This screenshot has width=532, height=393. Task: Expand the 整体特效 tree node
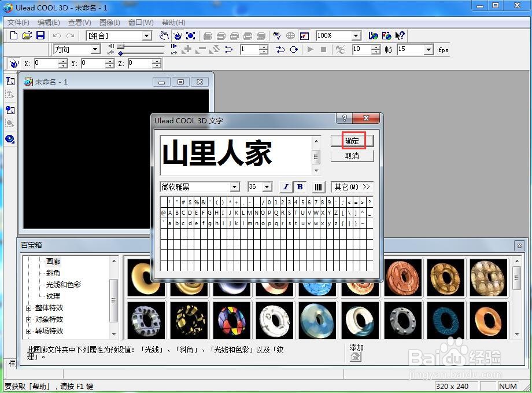pos(29,308)
